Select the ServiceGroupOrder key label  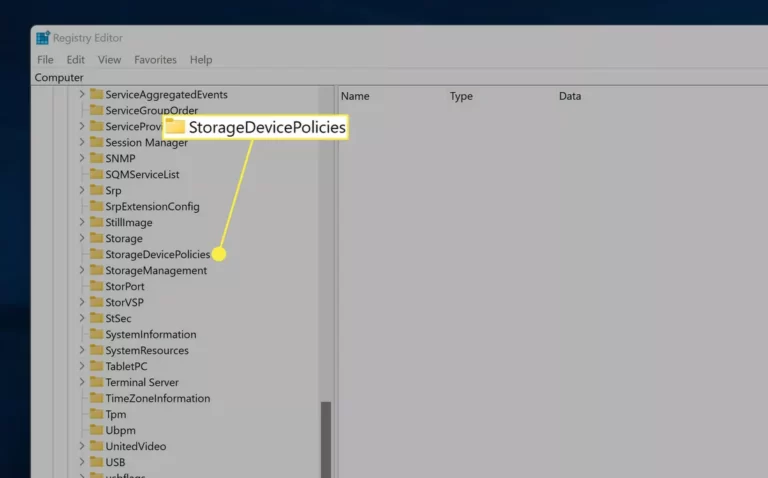tap(151, 110)
